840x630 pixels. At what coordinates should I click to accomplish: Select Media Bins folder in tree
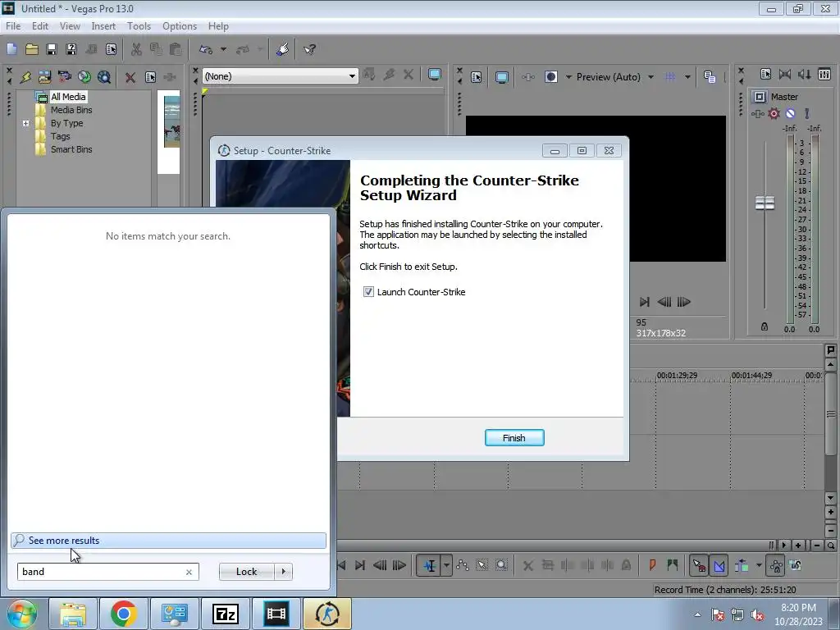71,110
